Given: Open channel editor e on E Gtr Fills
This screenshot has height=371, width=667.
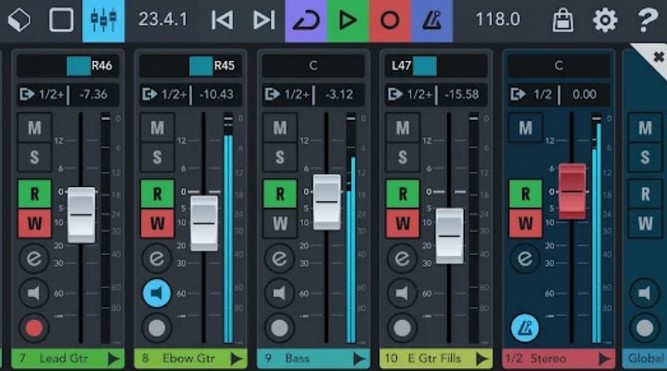Looking at the screenshot, I should coord(402,258).
